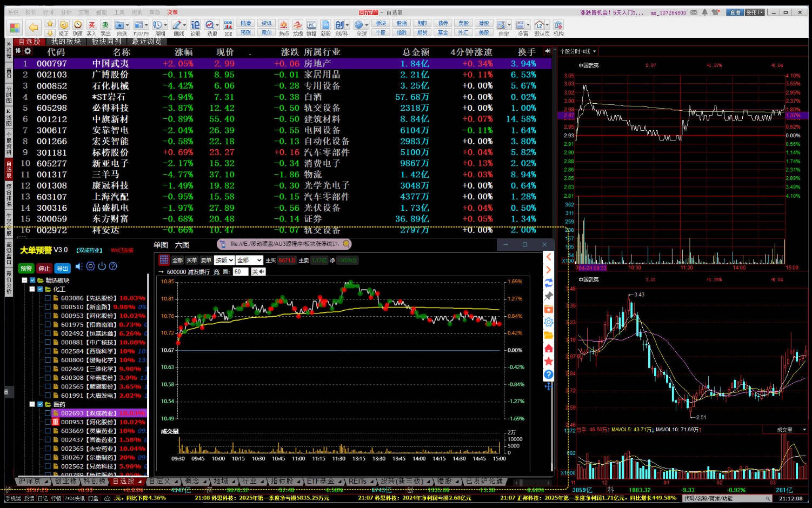Click the 买入 (buy) toolbar icon

click(x=92, y=26)
